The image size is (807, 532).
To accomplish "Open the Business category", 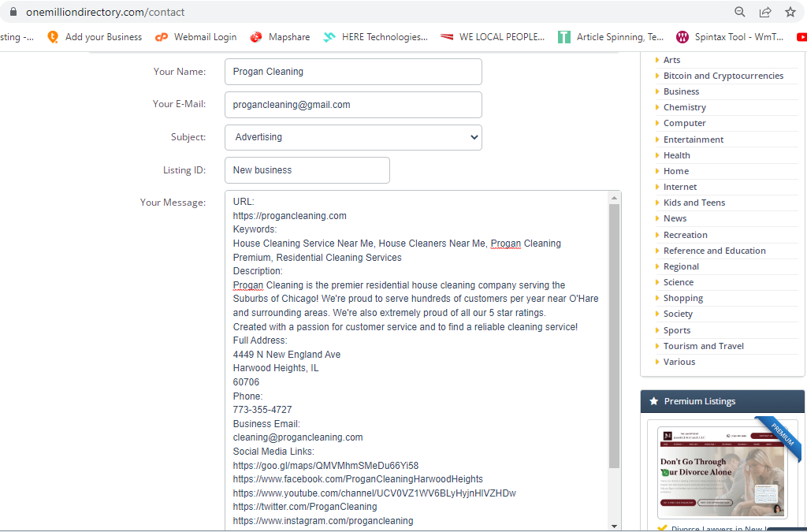I will click(681, 91).
